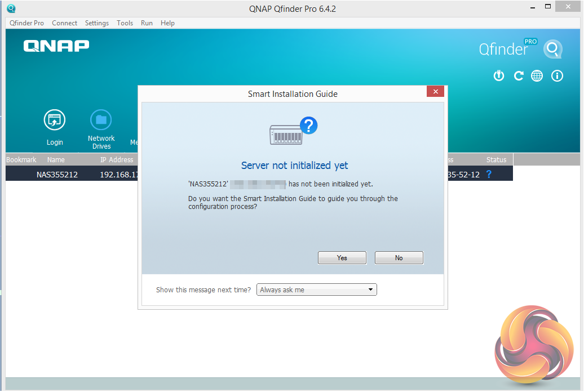Click the power/shutdown icon in the header
This screenshot has height=392, width=584.
coord(499,76)
